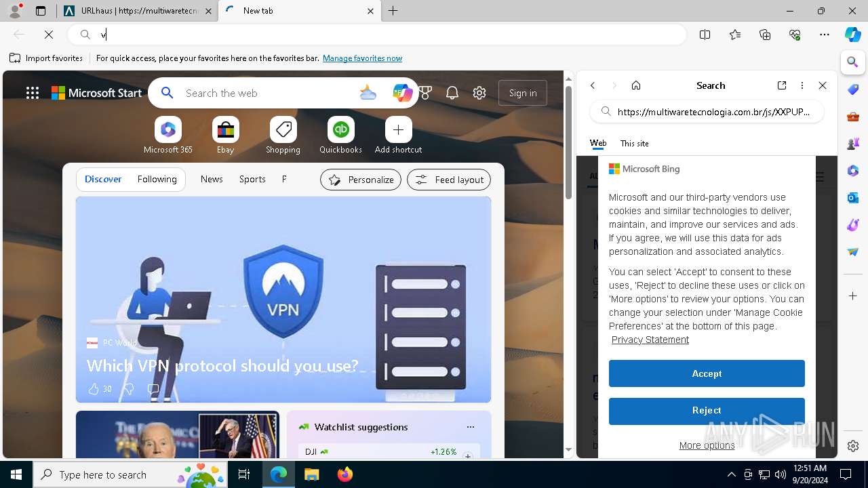Open the weather icon in search box
868x488 pixels.
pyautogui.click(x=368, y=93)
